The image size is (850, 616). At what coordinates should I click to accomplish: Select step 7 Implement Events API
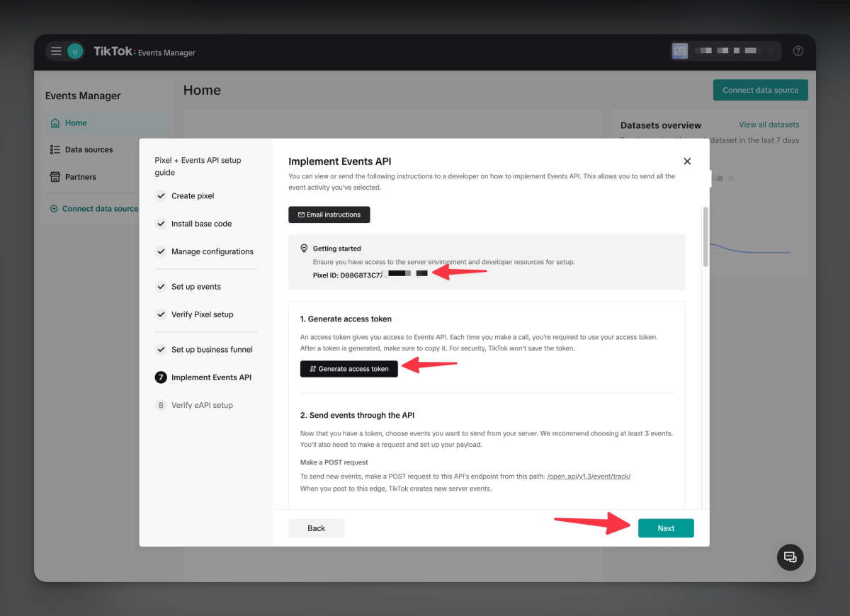pos(204,377)
